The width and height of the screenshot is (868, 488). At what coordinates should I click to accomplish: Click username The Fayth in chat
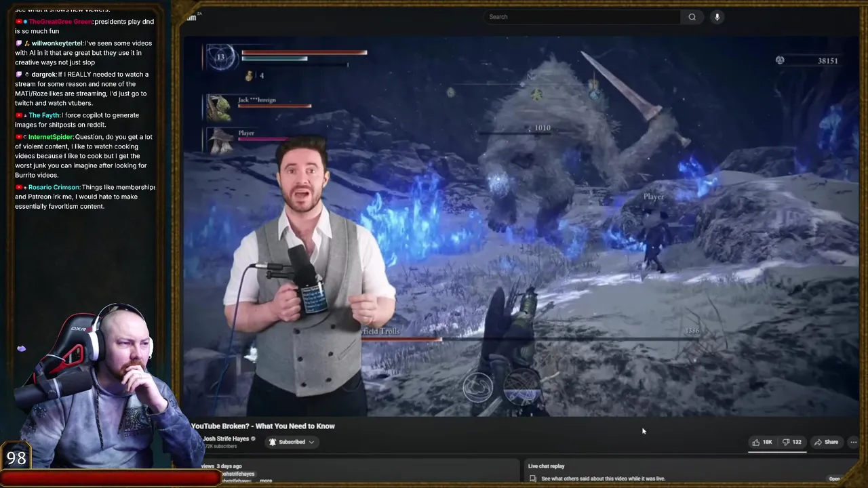tap(44, 115)
